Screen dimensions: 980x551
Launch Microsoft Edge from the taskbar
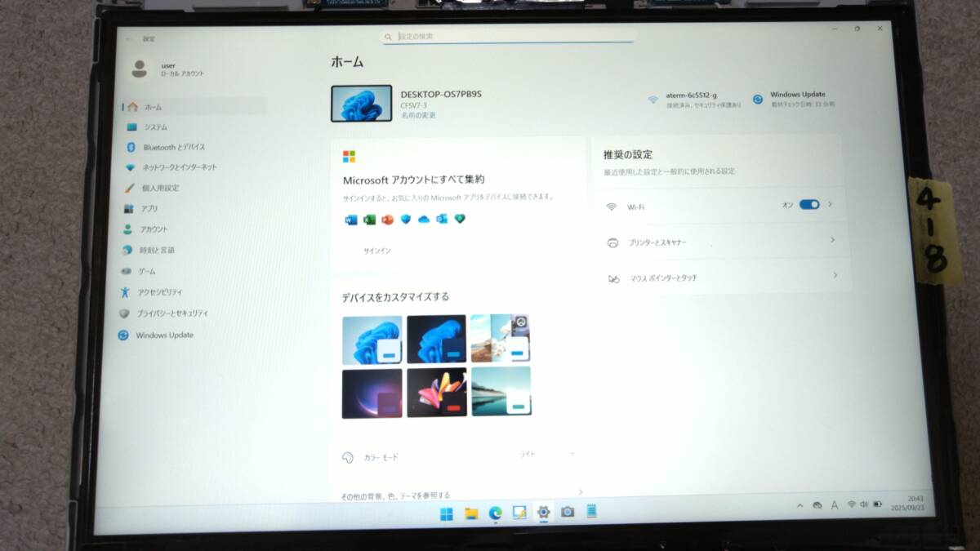(x=495, y=513)
